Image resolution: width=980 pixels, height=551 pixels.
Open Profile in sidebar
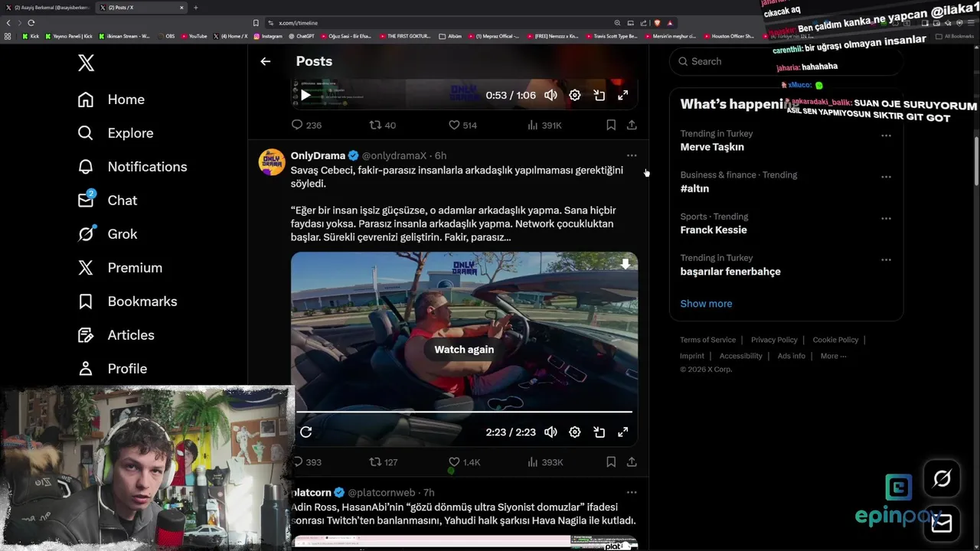[x=113, y=369]
